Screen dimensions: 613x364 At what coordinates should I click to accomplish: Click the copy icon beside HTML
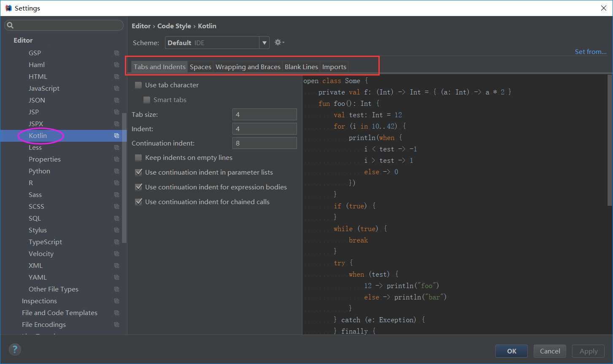[116, 76]
